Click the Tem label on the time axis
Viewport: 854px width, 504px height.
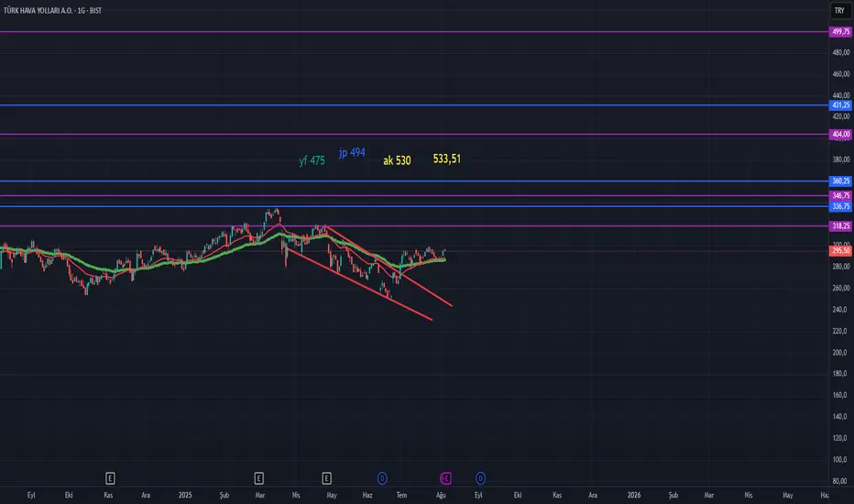[x=401, y=495]
